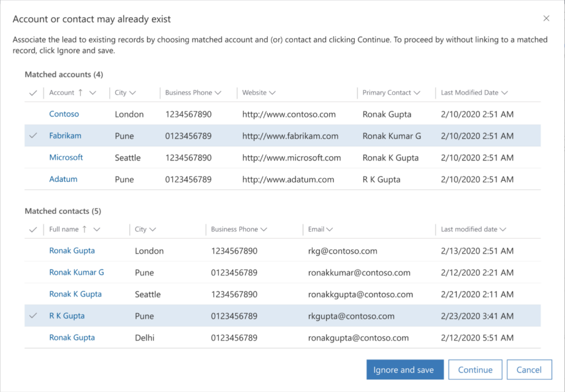
Task: Open the Primary Contact column dropdown
Action: (x=417, y=93)
